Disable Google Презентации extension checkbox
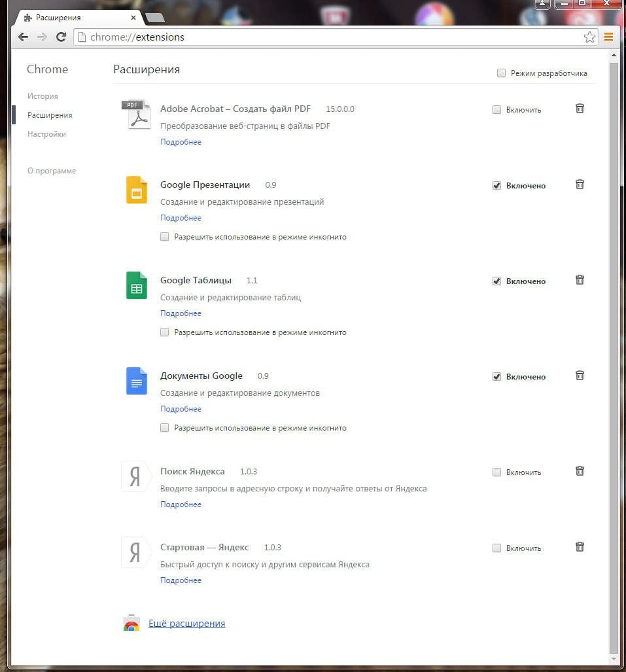Screen dimensions: 626x672 (x=496, y=186)
